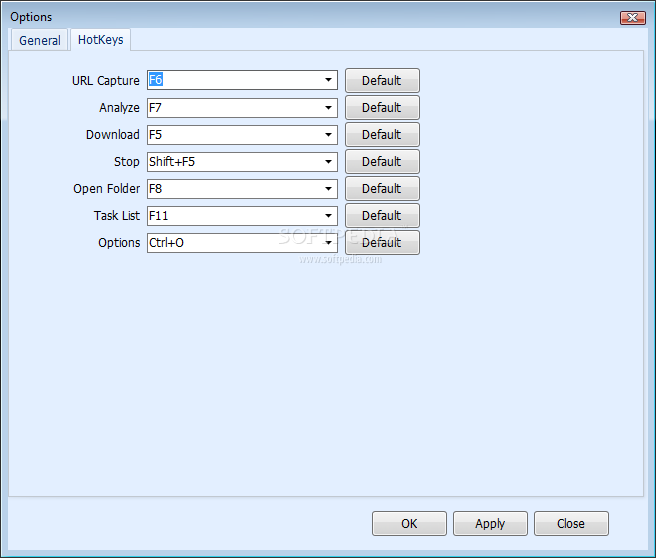
Task: Open the Options hotkey dropdown arrow
Action: [328, 243]
